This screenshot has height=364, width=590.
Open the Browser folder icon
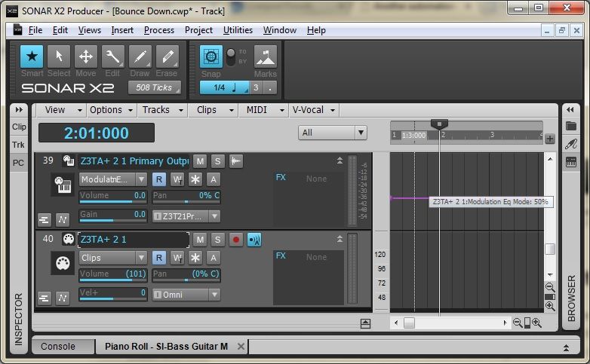click(571, 125)
